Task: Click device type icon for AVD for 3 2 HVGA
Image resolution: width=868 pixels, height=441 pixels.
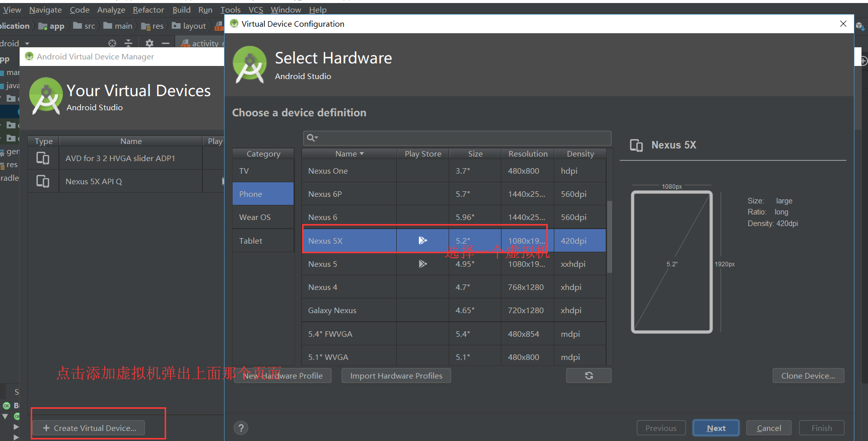Action: 43,158
